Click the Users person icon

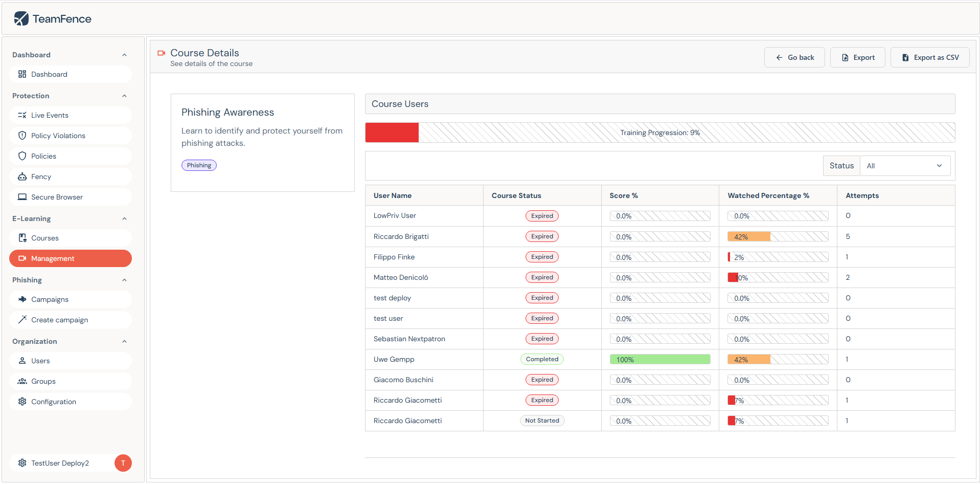[x=22, y=361]
